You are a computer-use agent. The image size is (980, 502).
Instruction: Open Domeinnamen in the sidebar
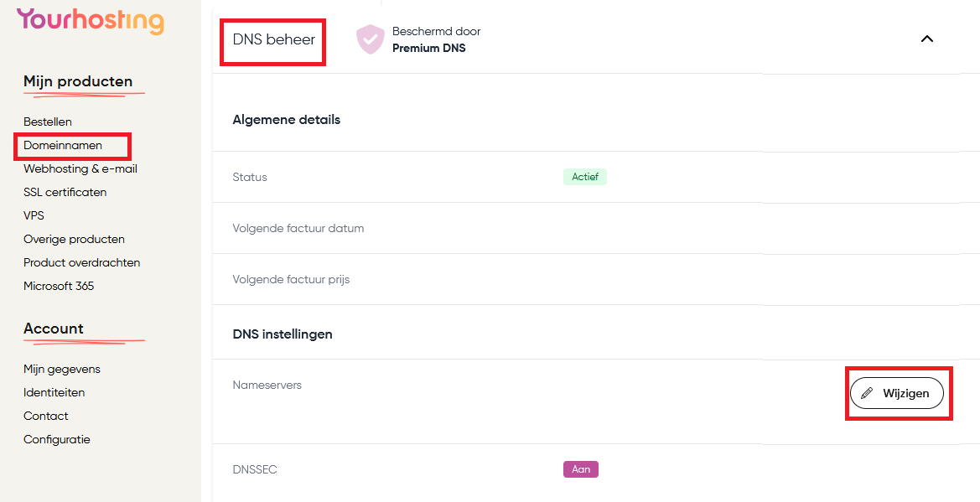[63, 145]
